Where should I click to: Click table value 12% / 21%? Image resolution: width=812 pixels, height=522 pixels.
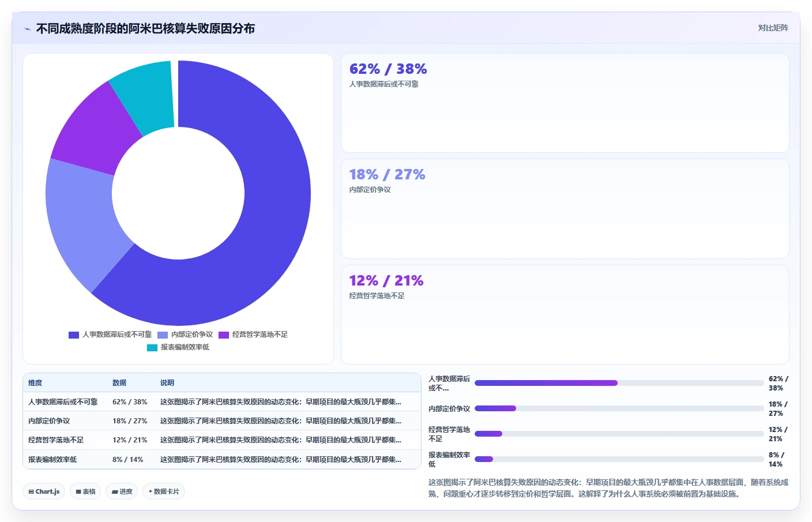coord(130,440)
